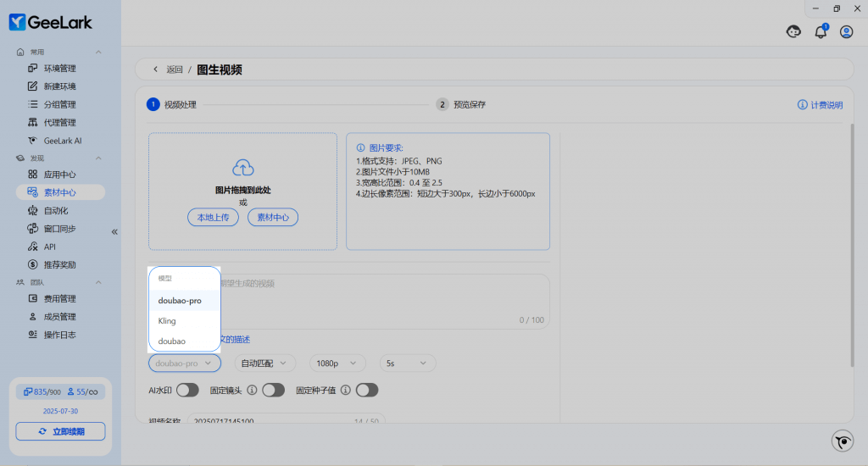Open the user account profile icon
The width and height of the screenshot is (868, 466).
click(x=846, y=32)
